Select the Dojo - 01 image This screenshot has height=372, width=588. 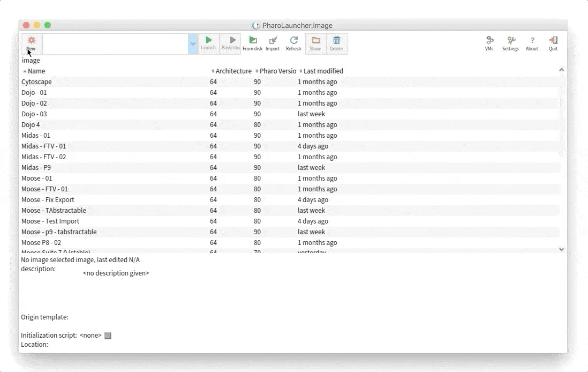pos(290,92)
